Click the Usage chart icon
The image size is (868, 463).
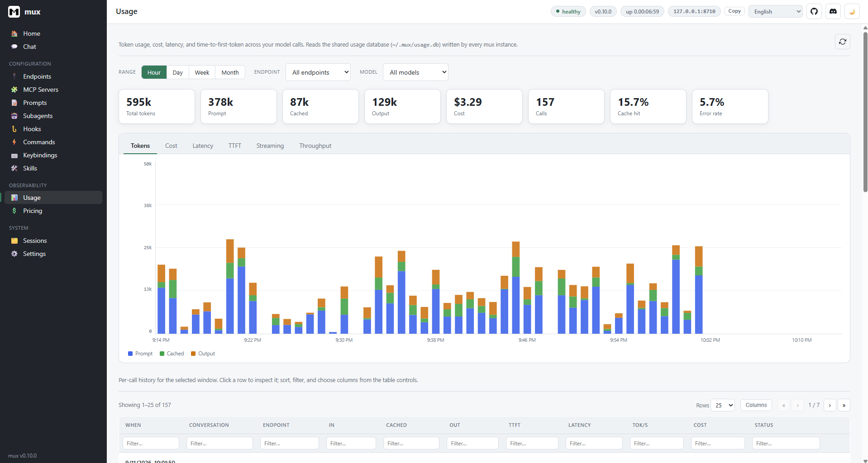(14, 198)
